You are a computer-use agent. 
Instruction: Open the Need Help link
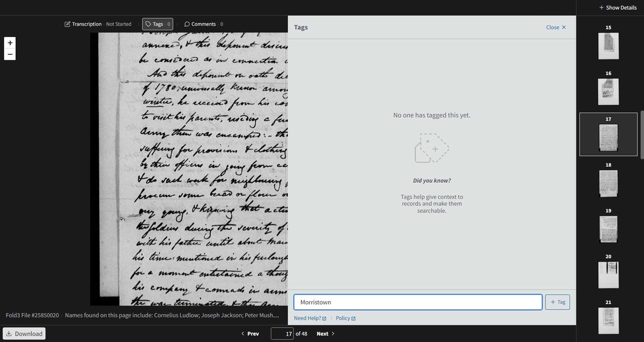[310, 318]
